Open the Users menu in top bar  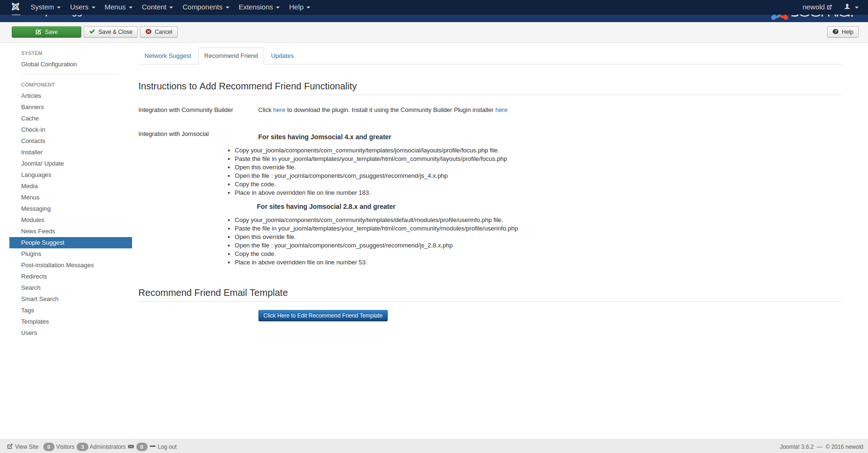pos(82,7)
